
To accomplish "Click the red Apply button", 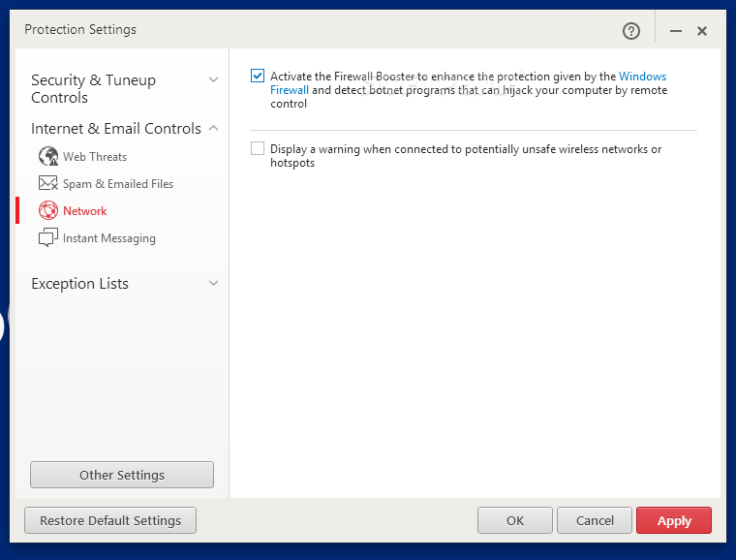I will (x=674, y=520).
